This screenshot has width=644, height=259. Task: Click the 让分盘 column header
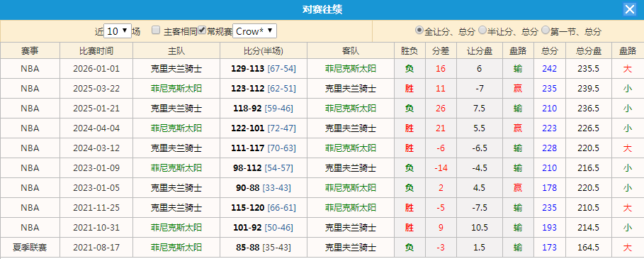[x=480, y=50]
